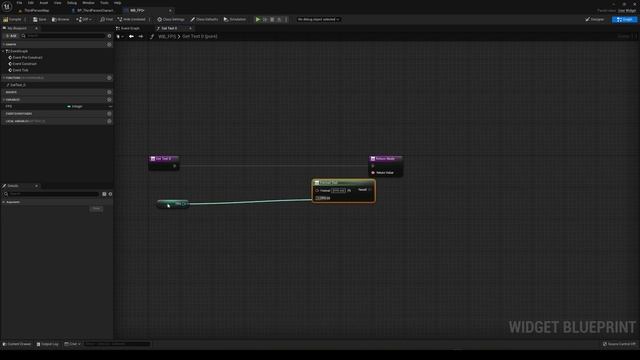Viewport: 640px width, 360px height.
Task: Open the Window menu
Action: pyautogui.click(x=88, y=3)
